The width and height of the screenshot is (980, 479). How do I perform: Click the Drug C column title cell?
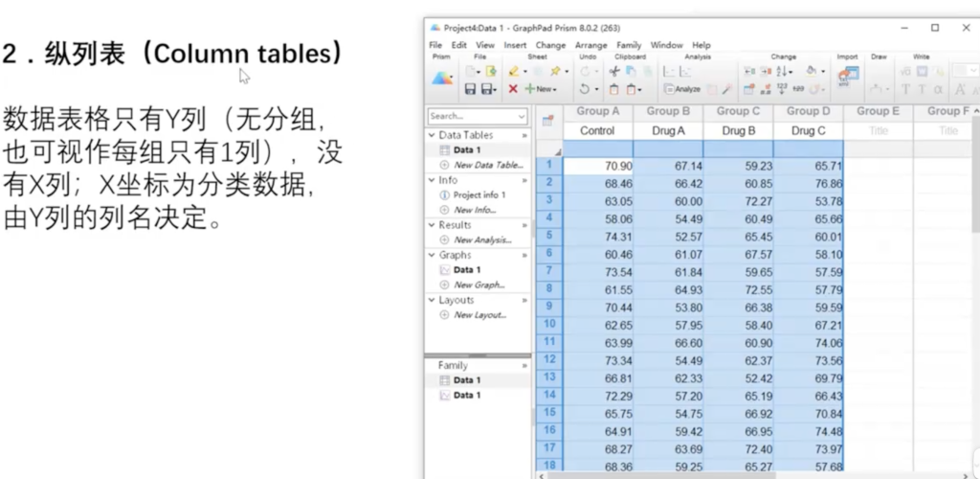[x=808, y=130]
